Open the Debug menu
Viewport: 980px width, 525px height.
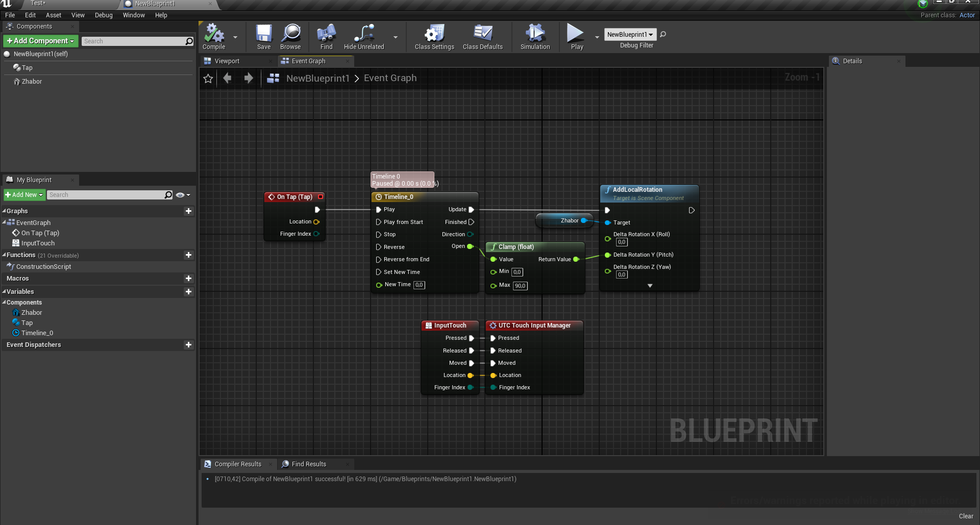104,15
